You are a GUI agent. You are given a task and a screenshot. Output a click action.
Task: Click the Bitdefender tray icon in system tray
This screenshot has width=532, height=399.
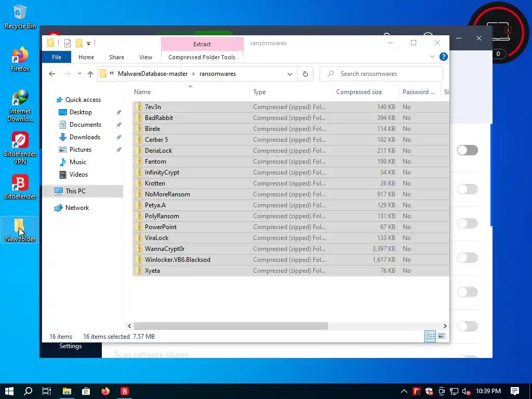click(x=417, y=391)
